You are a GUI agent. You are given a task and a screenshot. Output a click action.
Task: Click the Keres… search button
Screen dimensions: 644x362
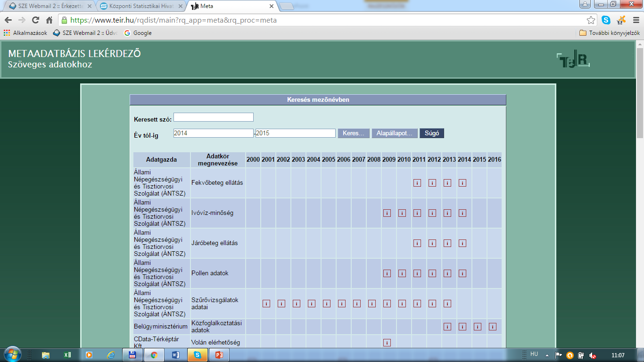pos(354,133)
